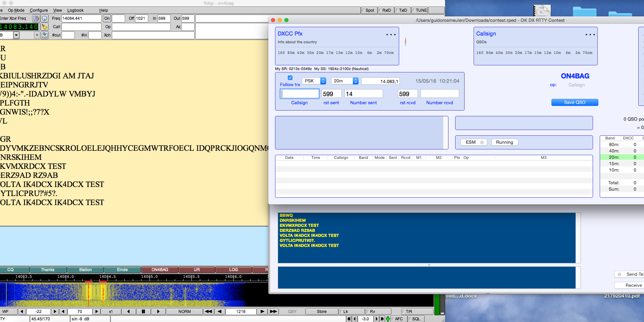
Task: Open QRZ lookup book icon in fldigi
Action: click(x=36, y=18)
